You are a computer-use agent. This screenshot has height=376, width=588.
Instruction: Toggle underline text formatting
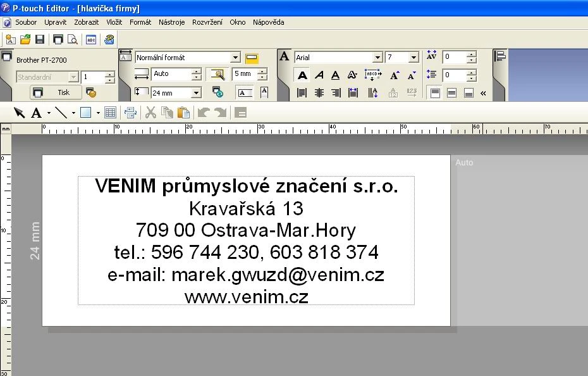pyautogui.click(x=336, y=75)
